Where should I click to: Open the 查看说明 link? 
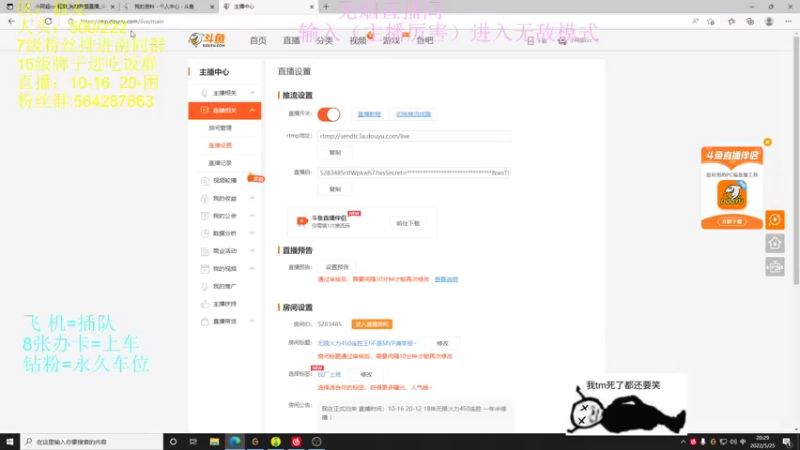pos(446,279)
